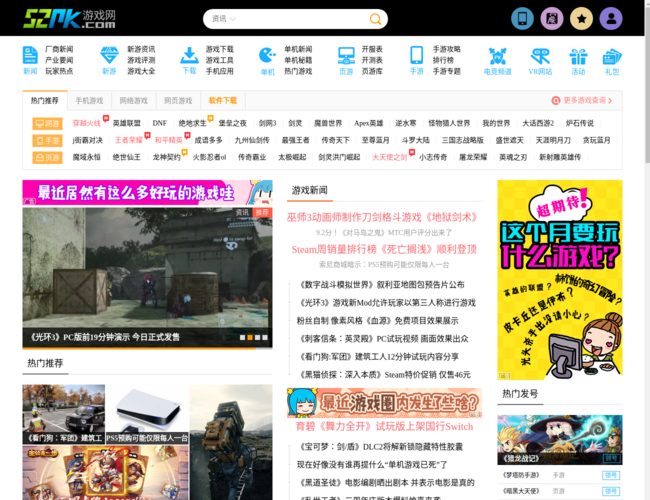Click the 看门狗:军团 thumbnail in 热门推荐
The height and width of the screenshot is (500, 650).
pos(63,414)
